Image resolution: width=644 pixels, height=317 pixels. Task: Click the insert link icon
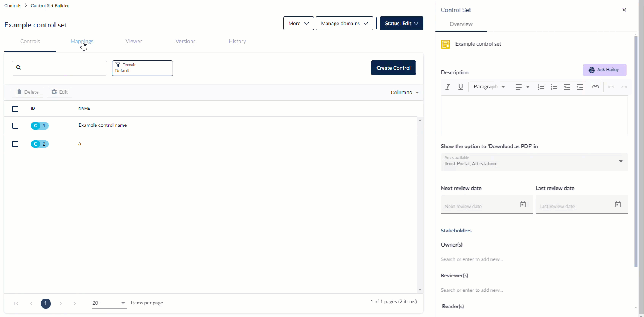[x=596, y=87]
